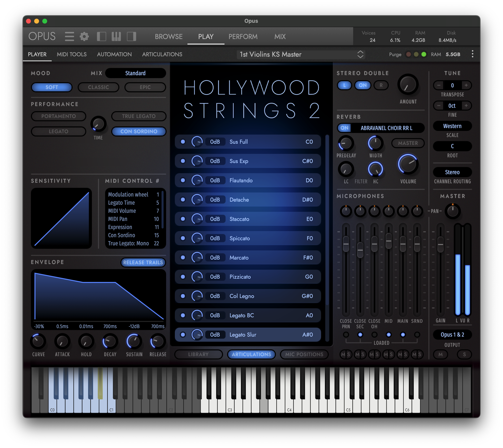This screenshot has height=448, width=503.
Task: Click the envelope Decay knob
Action: [110, 341]
